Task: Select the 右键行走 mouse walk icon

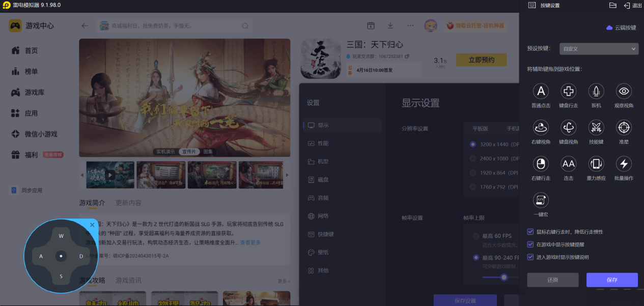Action: pyautogui.click(x=541, y=164)
